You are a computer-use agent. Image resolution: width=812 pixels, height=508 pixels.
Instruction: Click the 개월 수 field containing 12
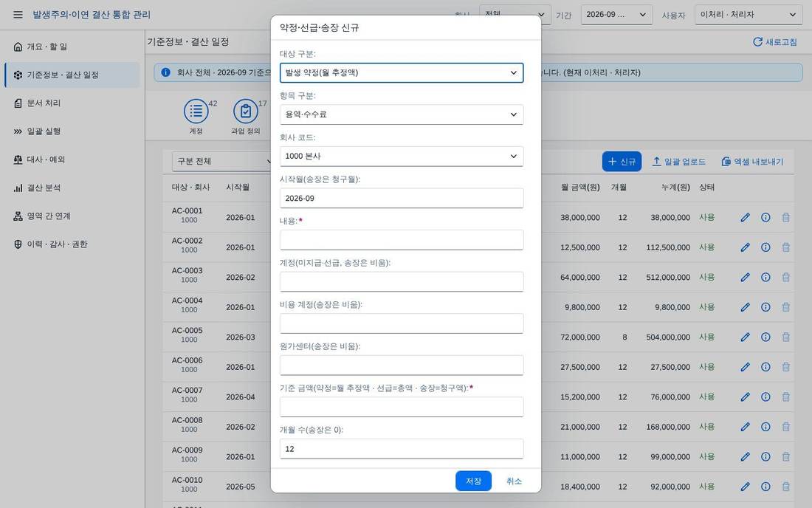(402, 449)
